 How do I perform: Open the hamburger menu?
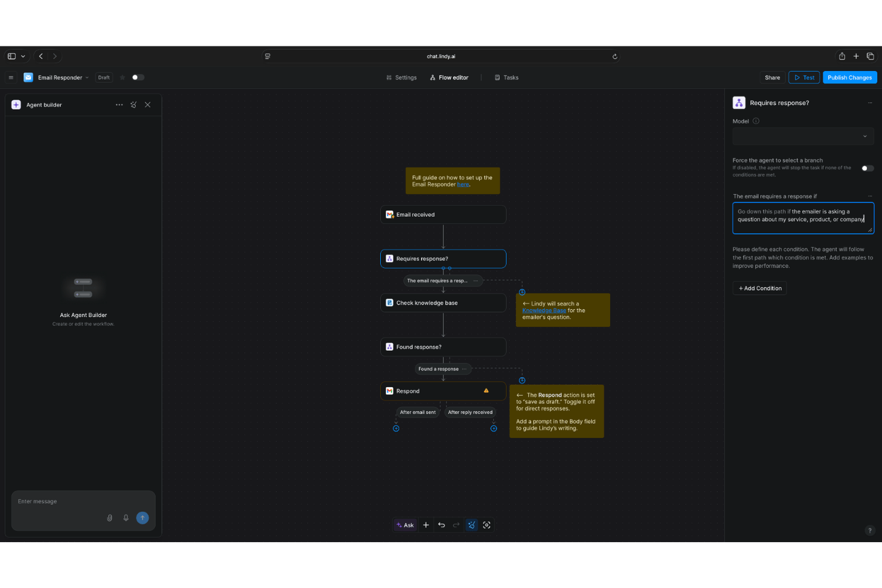click(11, 77)
